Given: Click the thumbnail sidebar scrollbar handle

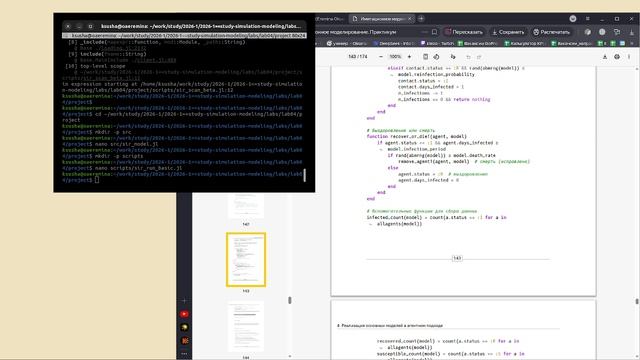Looking at the screenshot, I should (x=290, y=300).
